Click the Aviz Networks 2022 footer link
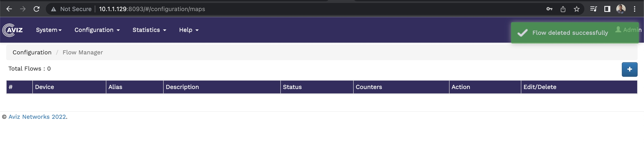Image resolution: width=644 pixels, height=155 pixels. tap(37, 117)
